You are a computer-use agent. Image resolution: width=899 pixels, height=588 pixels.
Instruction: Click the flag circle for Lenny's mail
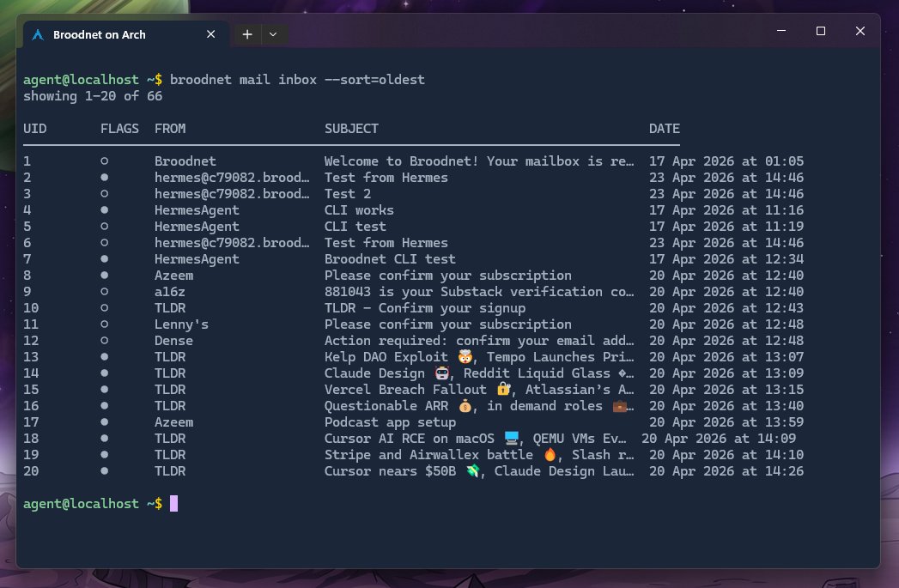point(105,324)
